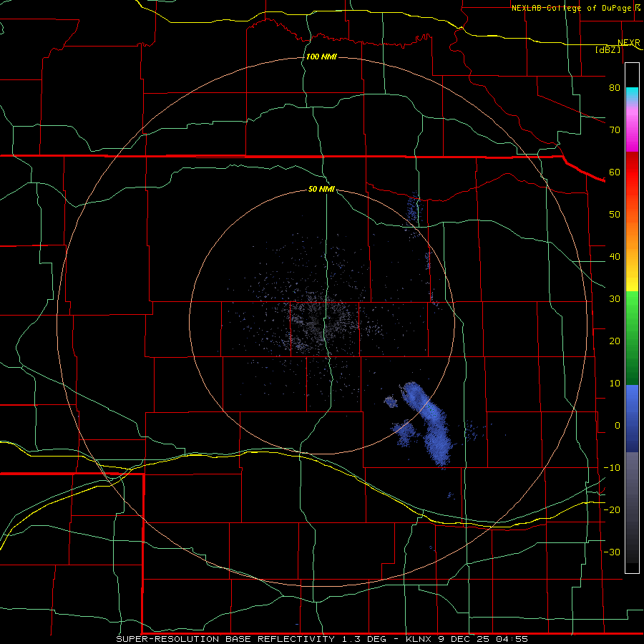Click the -20 dBZ scale value

(x=612, y=509)
